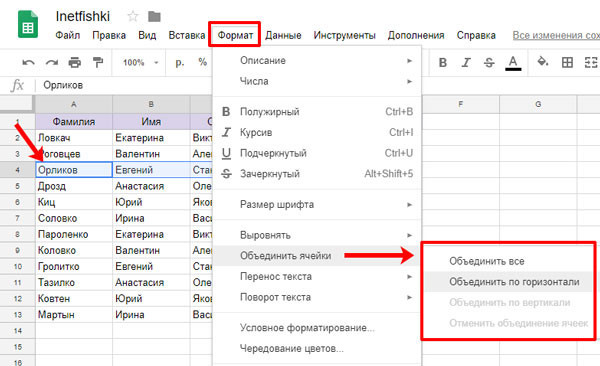The image size is (600, 366).
Task: Open the fill color bucket
Action: click(x=543, y=62)
